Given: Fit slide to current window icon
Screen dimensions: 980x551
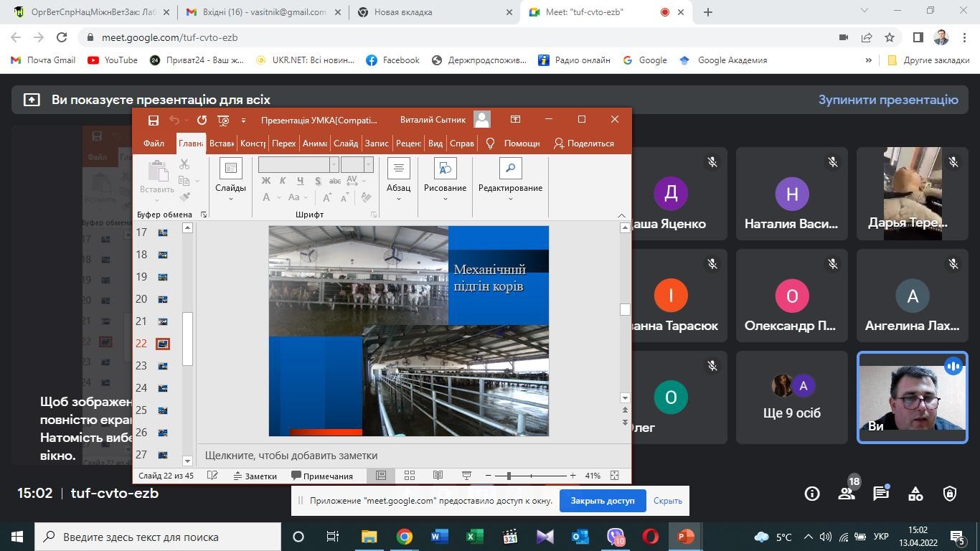Looking at the screenshot, I should point(614,476).
